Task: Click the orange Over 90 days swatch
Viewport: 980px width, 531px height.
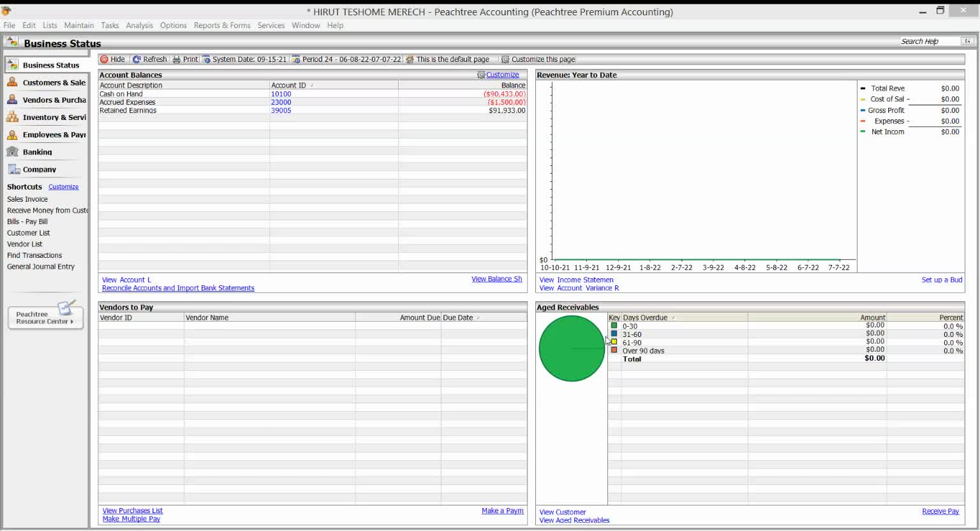Action: point(614,350)
